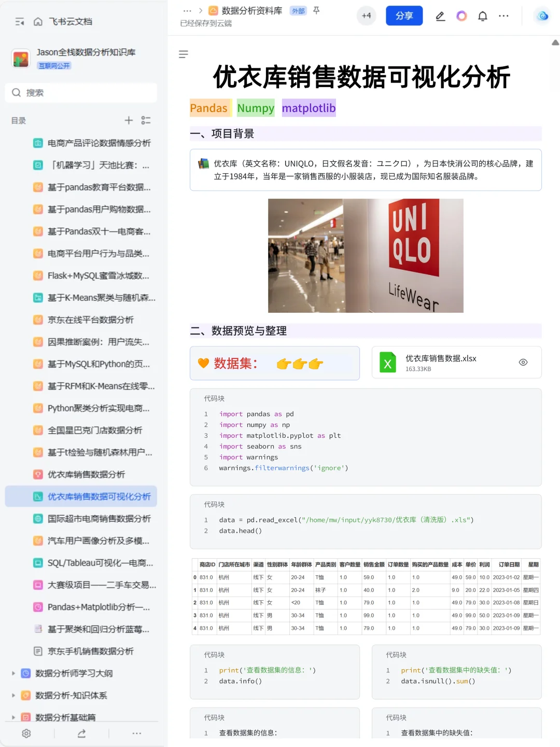Click the green Excel file icon
560x747 pixels.
coord(388,363)
